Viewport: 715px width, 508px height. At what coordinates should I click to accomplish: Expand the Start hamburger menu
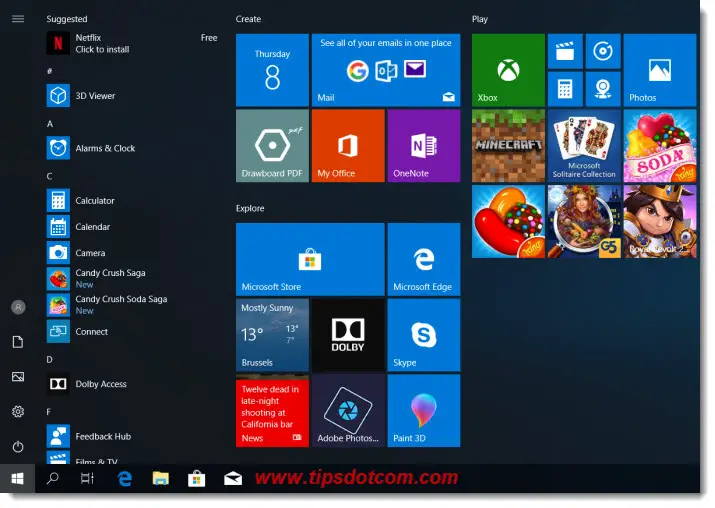coord(18,19)
